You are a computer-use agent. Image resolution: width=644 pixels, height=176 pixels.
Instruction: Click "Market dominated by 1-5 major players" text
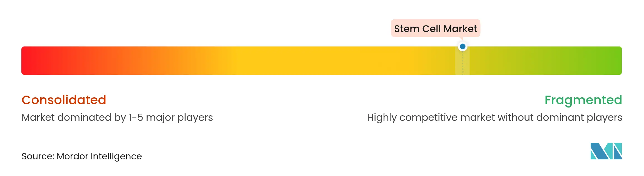pos(117,118)
